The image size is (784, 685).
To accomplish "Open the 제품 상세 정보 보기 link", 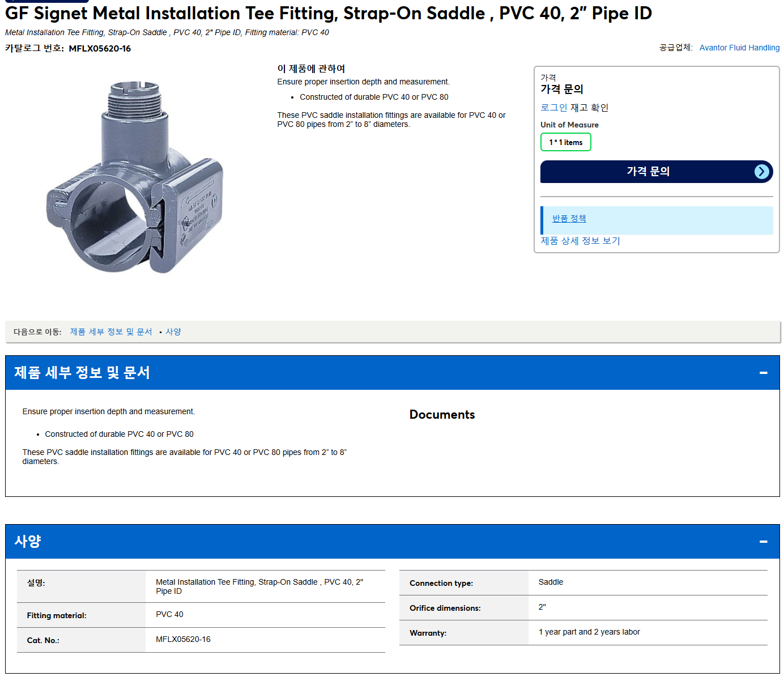I will tap(580, 241).
